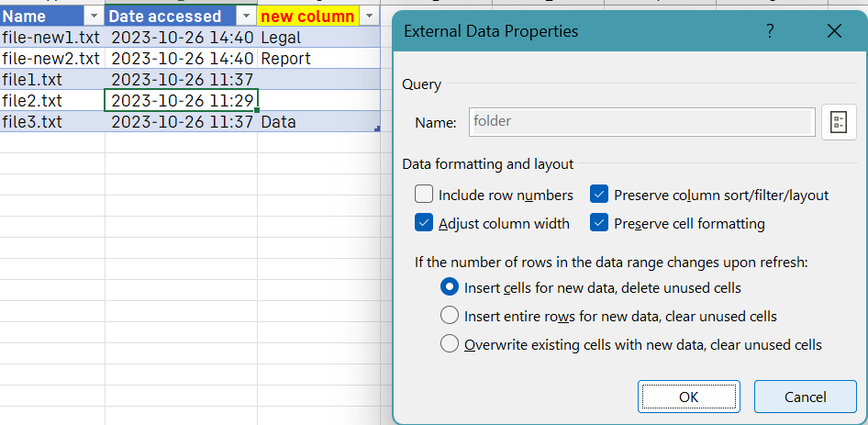Select date cell in file-new1.txt row
868x425 pixels.
[181, 37]
